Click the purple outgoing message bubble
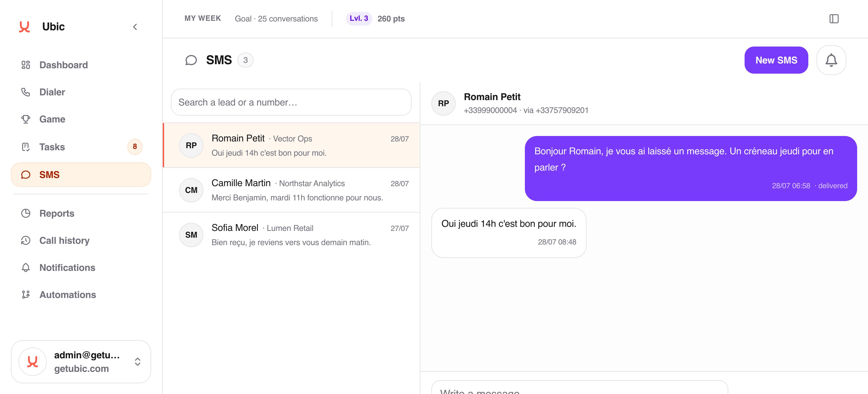This screenshot has height=394, width=868. (690, 168)
